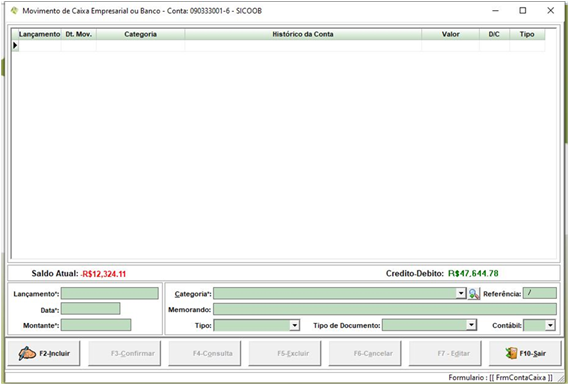Click the Tipo column header in grid
The image size is (570, 385).
(x=527, y=34)
